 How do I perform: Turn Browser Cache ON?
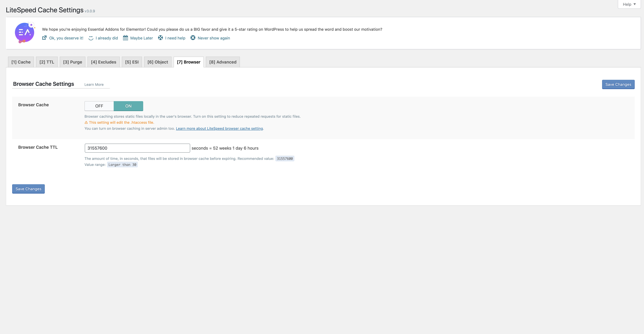pos(128,106)
